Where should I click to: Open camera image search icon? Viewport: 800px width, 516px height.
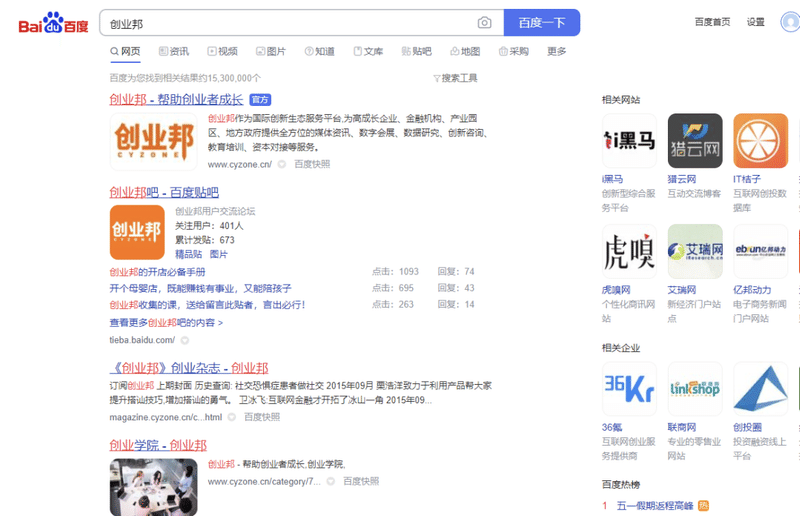click(x=484, y=23)
